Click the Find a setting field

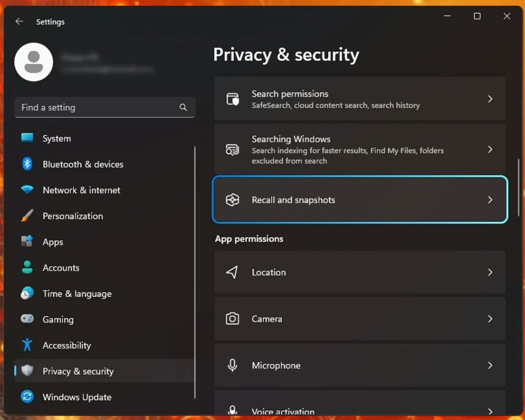click(x=105, y=108)
